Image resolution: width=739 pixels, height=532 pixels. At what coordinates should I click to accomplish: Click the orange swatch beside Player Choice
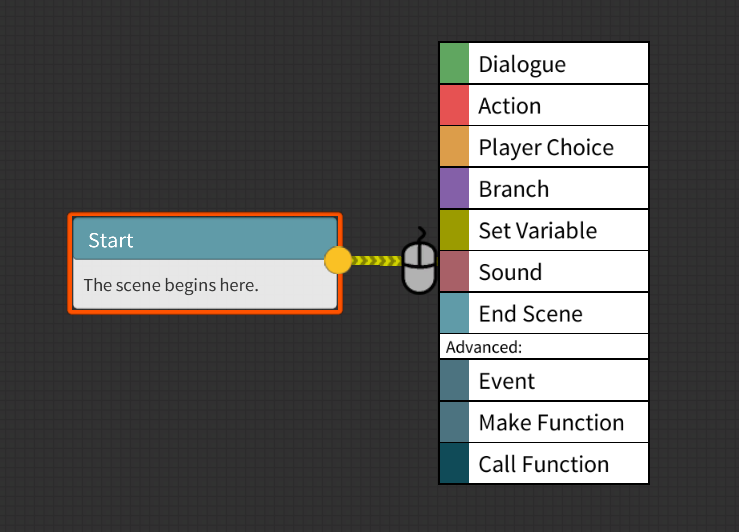click(454, 147)
